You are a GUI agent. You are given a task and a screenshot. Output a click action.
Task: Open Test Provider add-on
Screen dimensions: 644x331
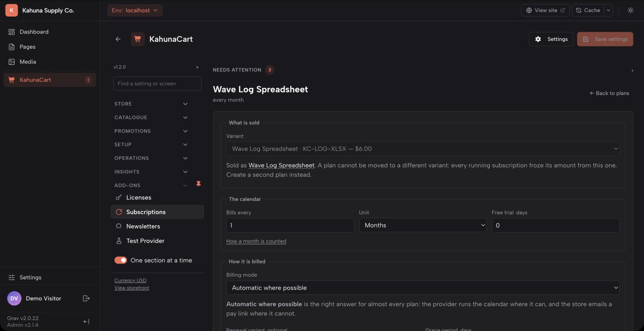coord(157,241)
